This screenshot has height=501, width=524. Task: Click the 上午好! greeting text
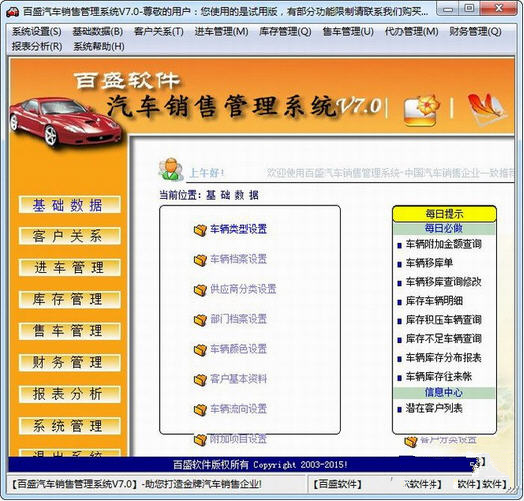point(207,173)
